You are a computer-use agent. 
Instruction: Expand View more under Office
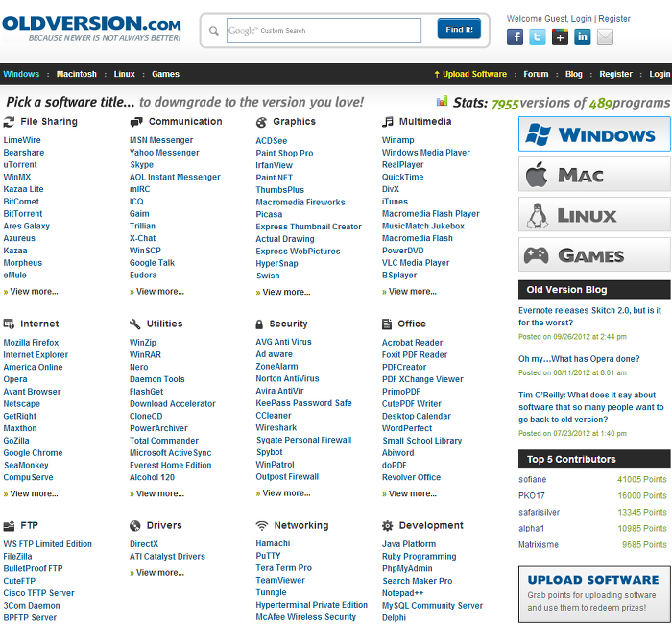pos(409,493)
